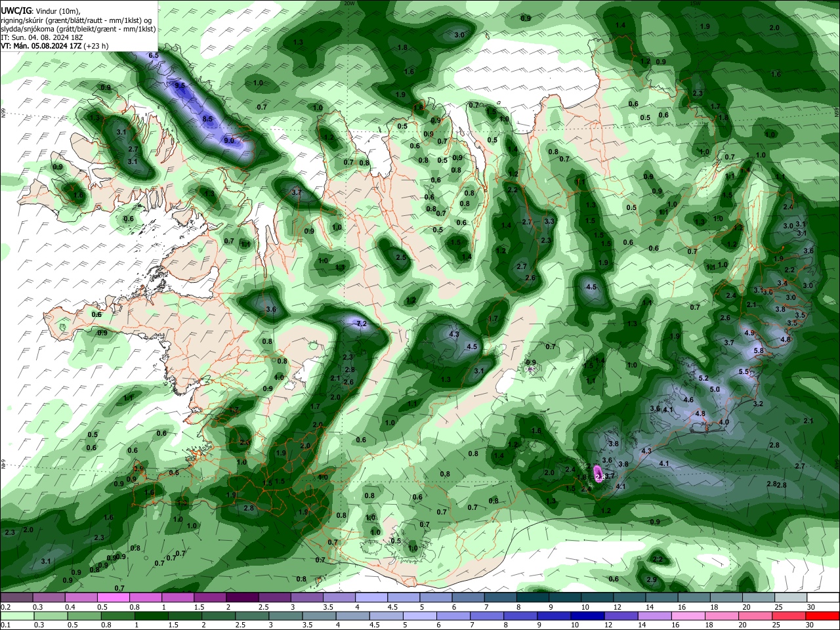Click the 5.5 precipitation value
The image size is (840, 630).
coord(744,372)
